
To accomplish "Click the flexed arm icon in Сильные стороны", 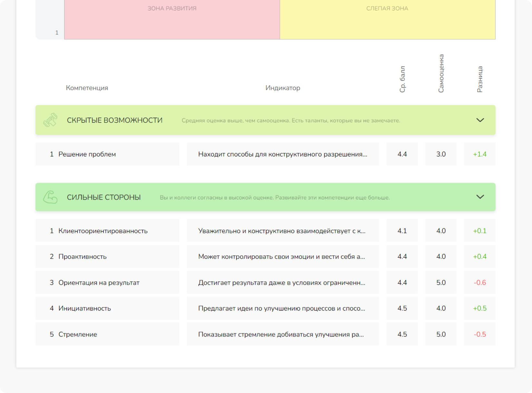I will coord(50,197).
